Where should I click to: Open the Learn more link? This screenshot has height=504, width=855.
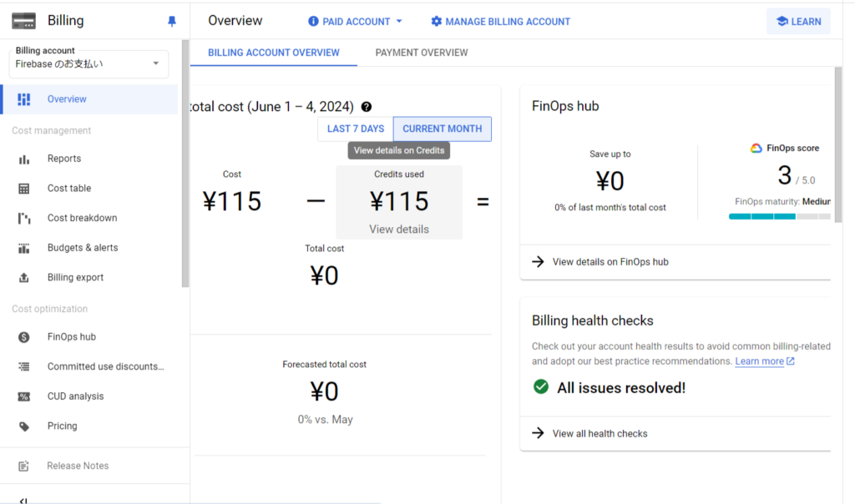tap(760, 361)
